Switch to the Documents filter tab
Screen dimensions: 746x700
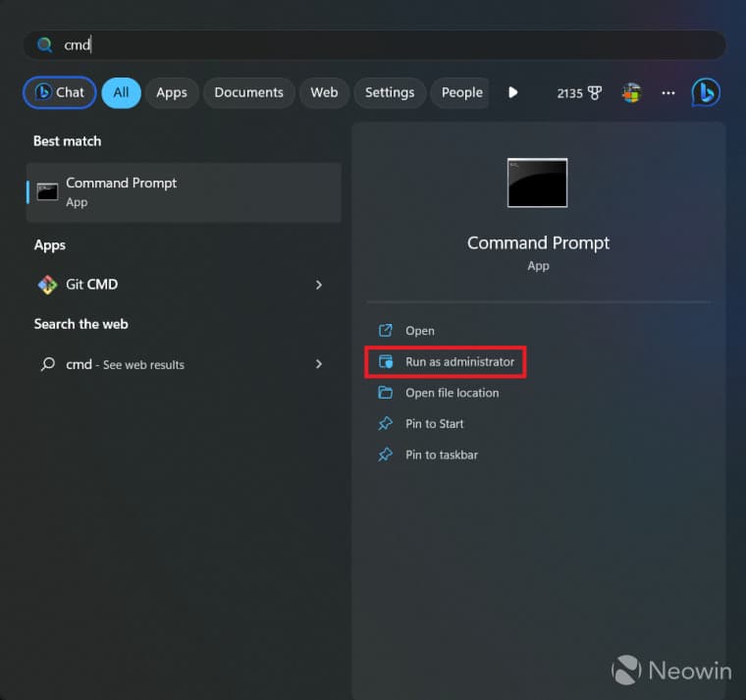(248, 92)
